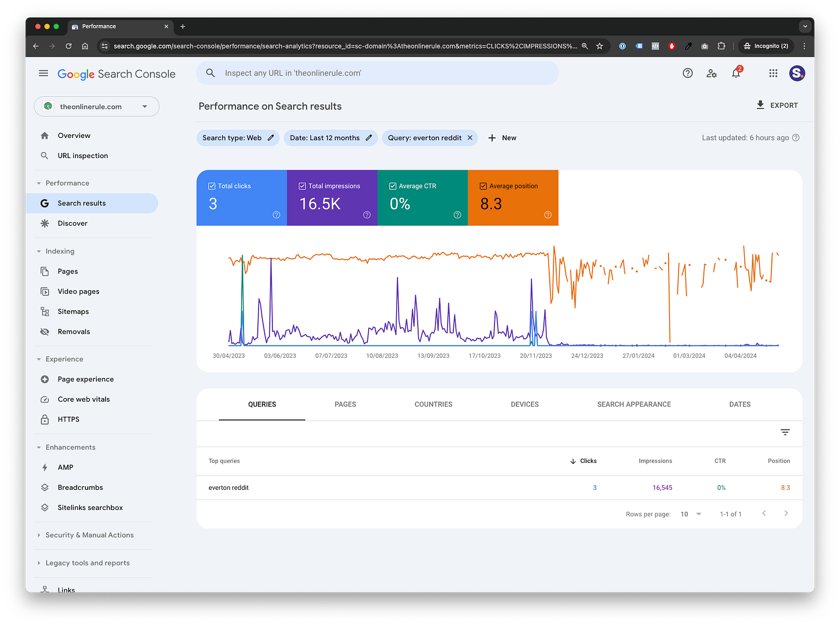The image size is (840, 626).
Task: Sort the table by Clicks column
Action: click(583, 461)
